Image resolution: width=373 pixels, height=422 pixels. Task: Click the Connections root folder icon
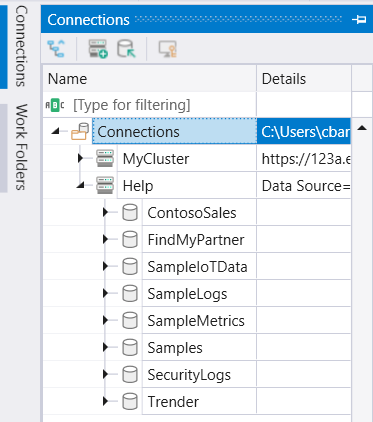(80, 131)
